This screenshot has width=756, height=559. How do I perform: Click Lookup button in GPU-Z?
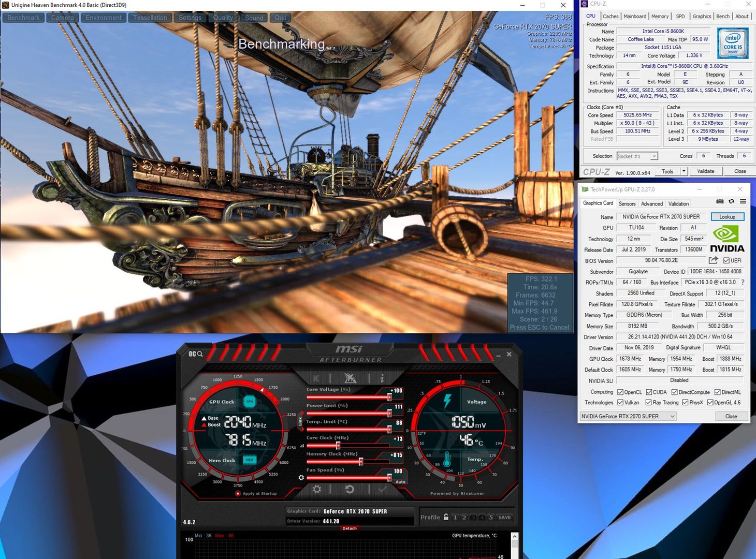click(728, 217)
